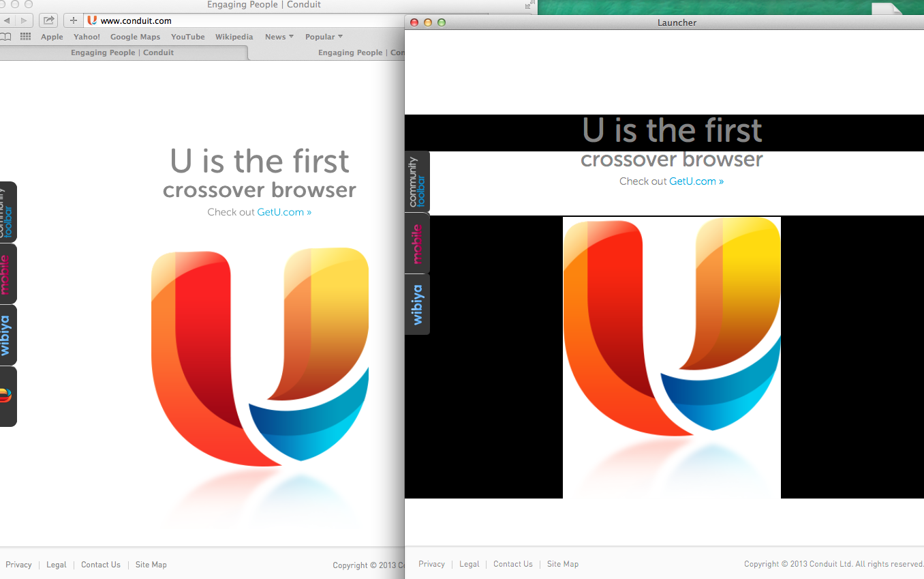Viewport: 924px width, 579px height.
Task: Open the Share button in Safari toolbar
Action: click(48, 20)
